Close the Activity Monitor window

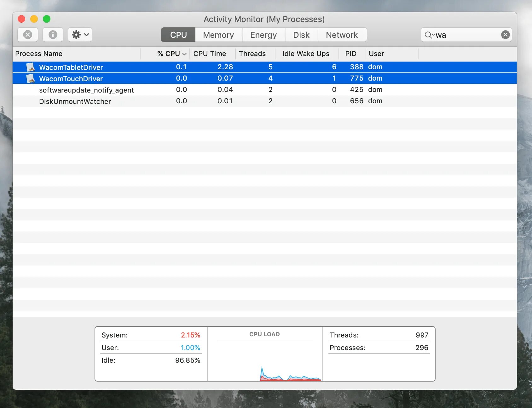point(21,19)
